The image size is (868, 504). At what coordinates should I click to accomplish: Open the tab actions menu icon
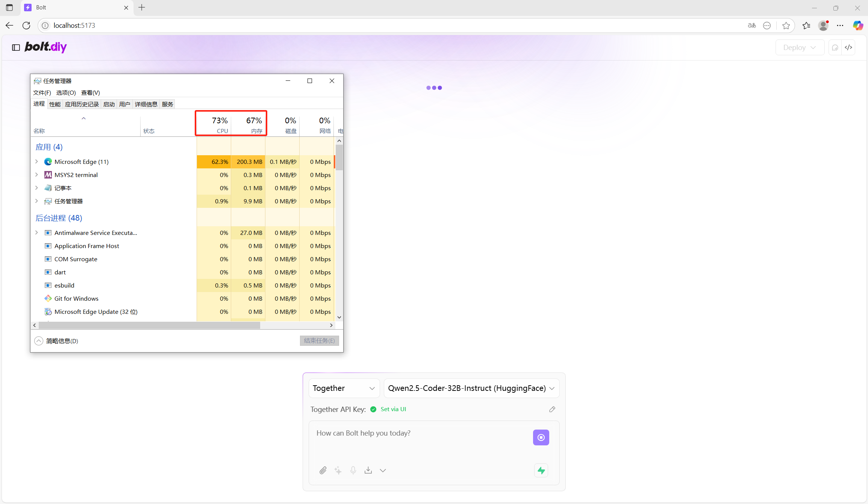(9, 8)
